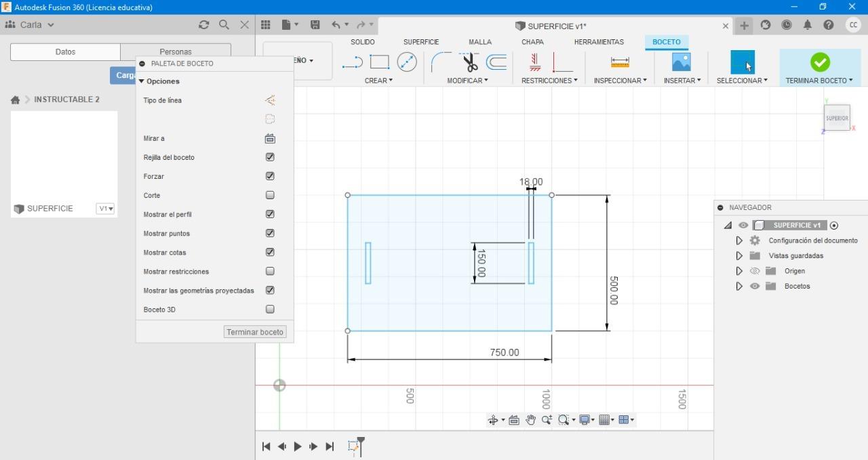Expand the Bocetos node
Screen dimensions: 868x460
(739, 286)
